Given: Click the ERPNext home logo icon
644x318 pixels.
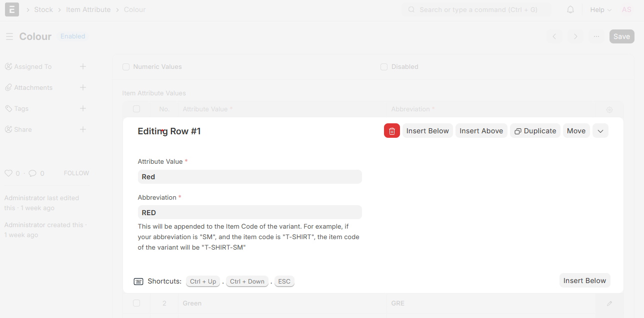Looking at the screenshot, I should (12, 9).
